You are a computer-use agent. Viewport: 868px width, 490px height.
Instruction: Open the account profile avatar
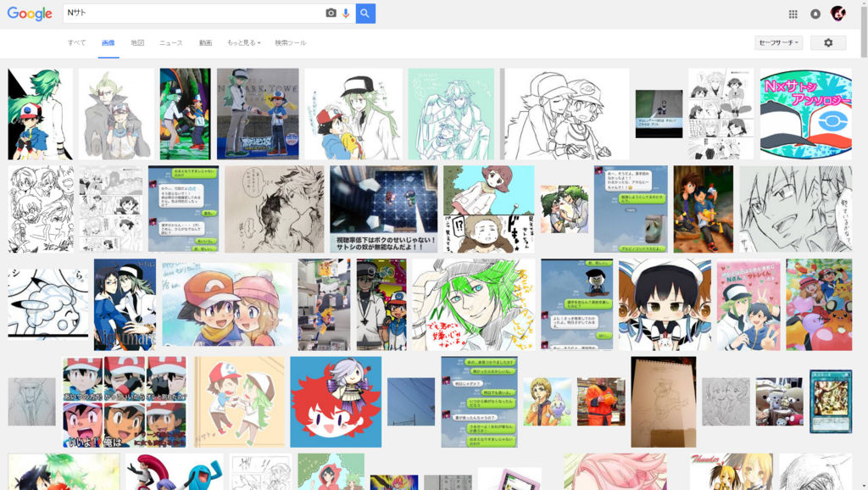[x=838, y=14]
